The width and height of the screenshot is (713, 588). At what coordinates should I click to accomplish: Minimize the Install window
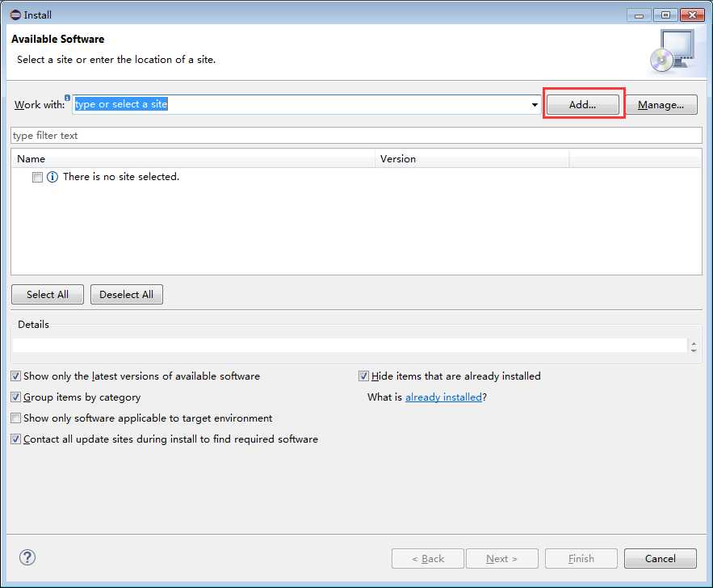coord(639,15)
